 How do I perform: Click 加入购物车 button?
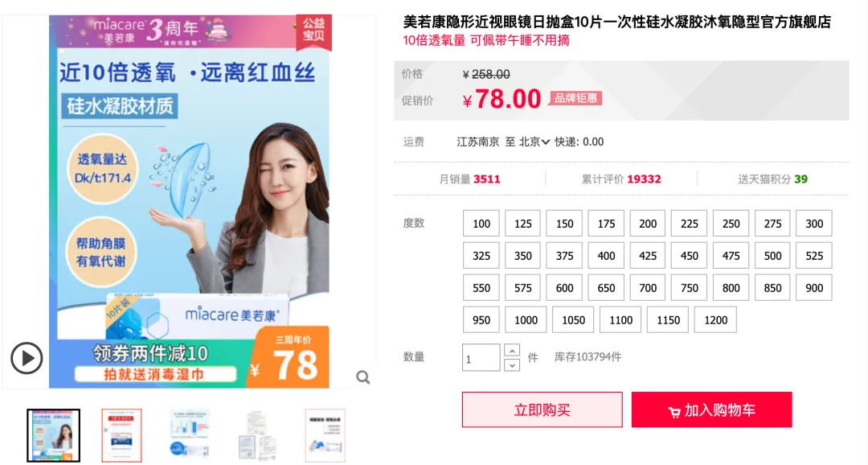pos(711,409)
